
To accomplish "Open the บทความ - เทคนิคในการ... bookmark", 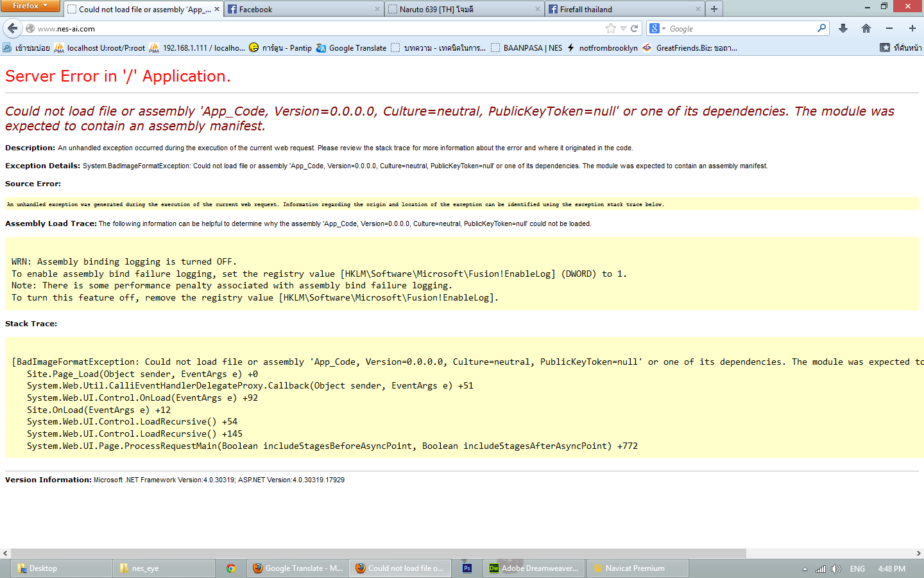I will click(438, 48).
